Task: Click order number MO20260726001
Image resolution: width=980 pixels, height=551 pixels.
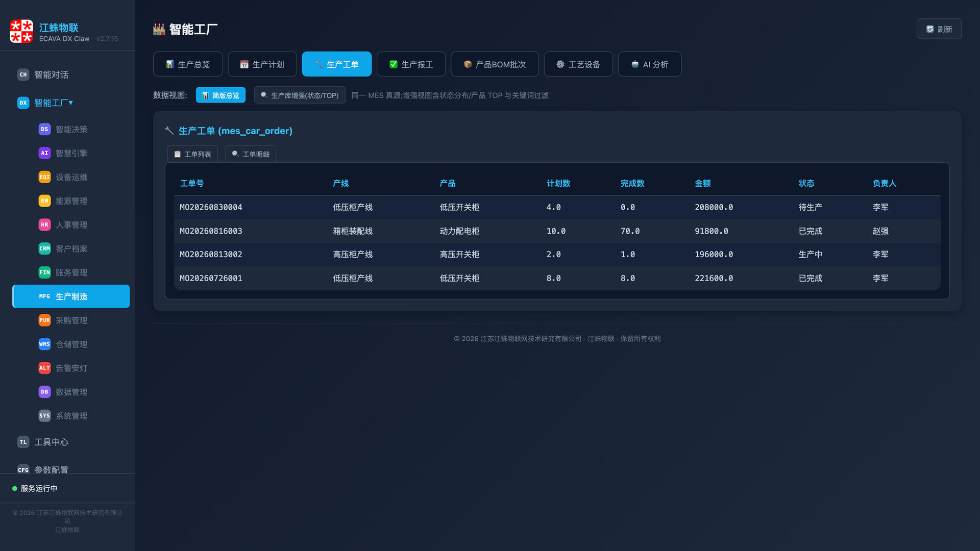Action: (211, 278)
